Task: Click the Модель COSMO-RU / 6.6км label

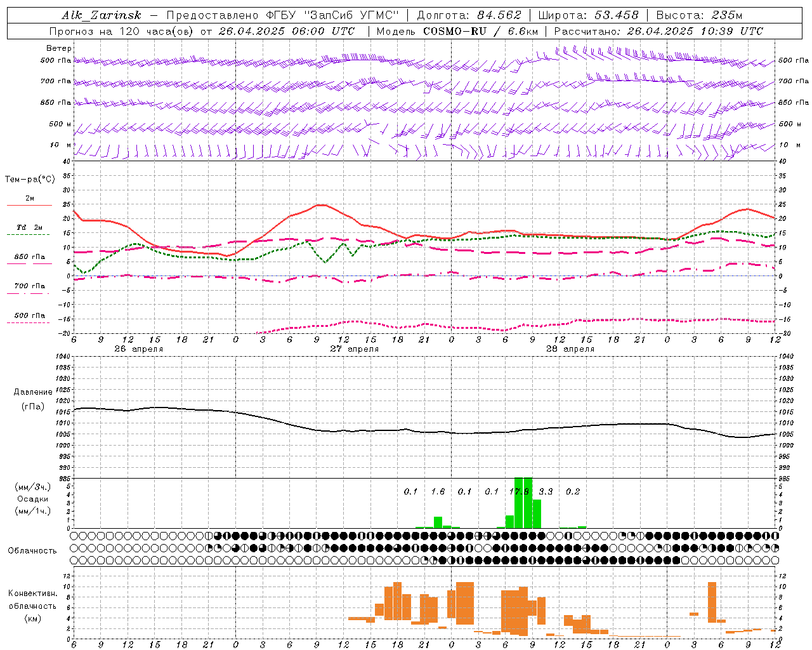Action: (457, 31)
